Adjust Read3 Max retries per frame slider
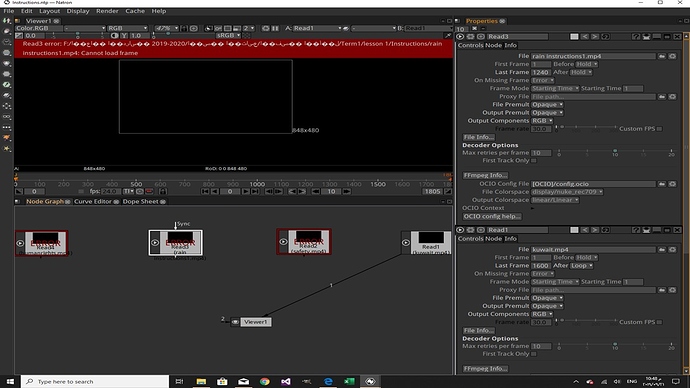The image size is (690, 388). point(615,152)
